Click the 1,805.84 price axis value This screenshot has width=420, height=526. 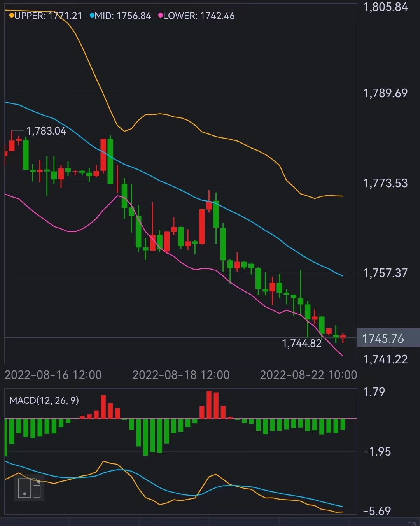(x=385, y=7)
